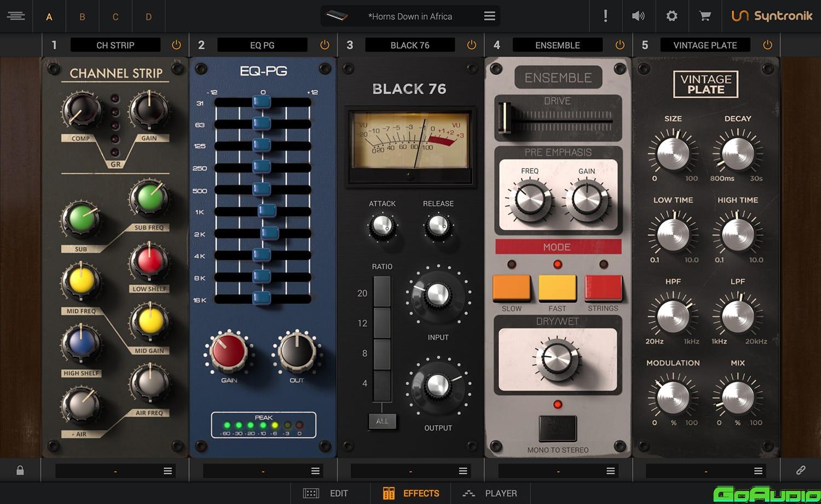Toggle power for slot 3 BLACK 76
This screenshot has width=821, height=504.
point(471,45)
